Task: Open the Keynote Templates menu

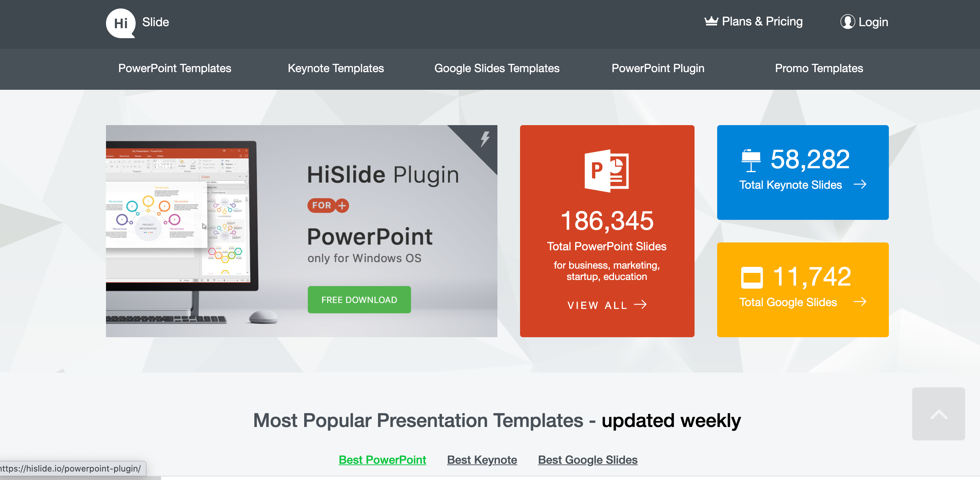Action: [336, 69]
